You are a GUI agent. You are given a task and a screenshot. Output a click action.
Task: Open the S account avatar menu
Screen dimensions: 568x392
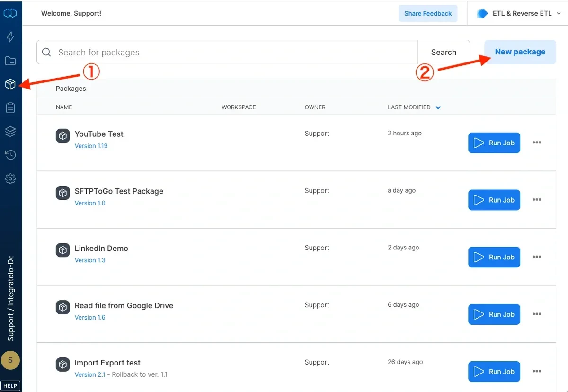[x=10, y=360]
